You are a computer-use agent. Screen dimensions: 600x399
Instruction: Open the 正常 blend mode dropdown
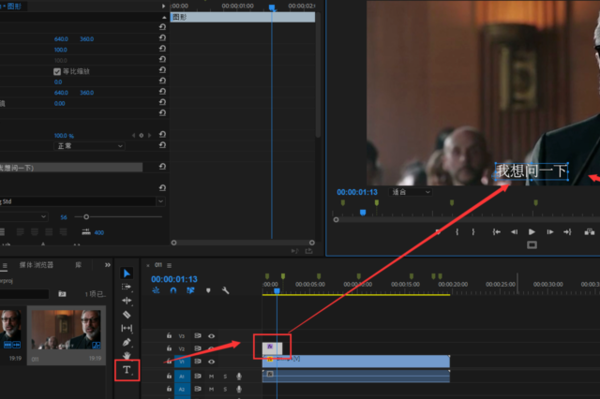click(x=90, y=146)
